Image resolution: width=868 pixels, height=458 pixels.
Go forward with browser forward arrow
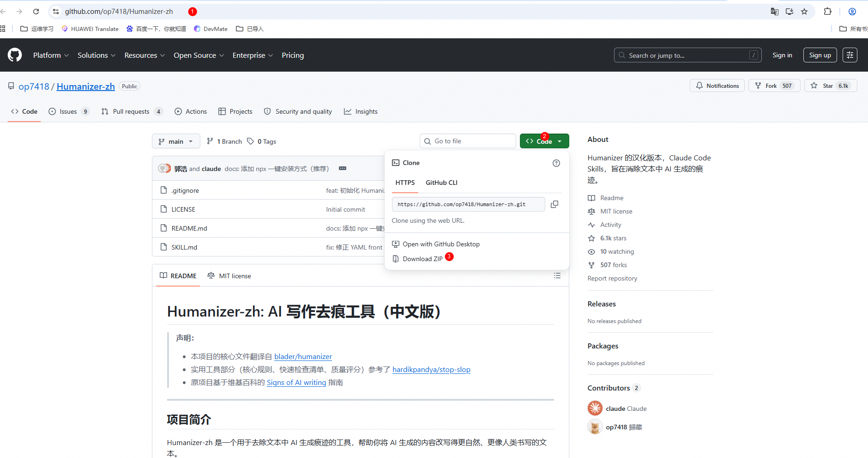(19, 12)
